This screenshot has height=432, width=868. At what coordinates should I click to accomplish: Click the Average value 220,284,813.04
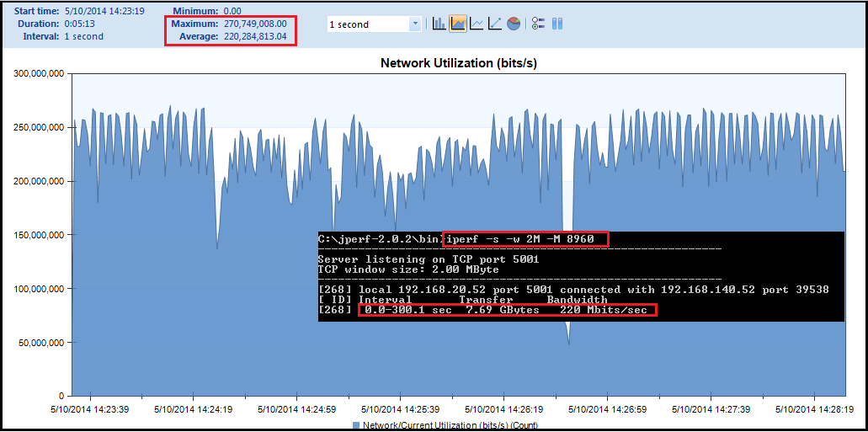click(255, 36)
